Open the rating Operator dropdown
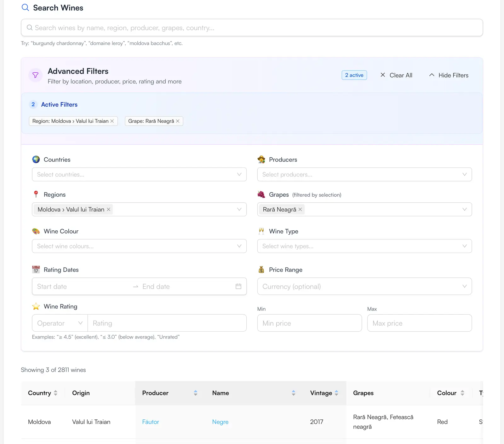 point(60,323)
